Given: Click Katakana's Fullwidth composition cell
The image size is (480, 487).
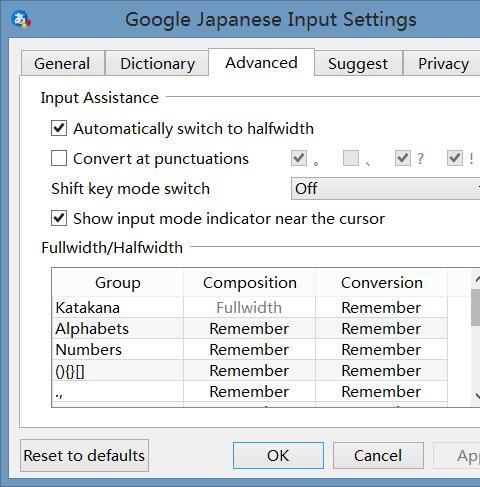Looking at the screenshot, I should (249, 307).
